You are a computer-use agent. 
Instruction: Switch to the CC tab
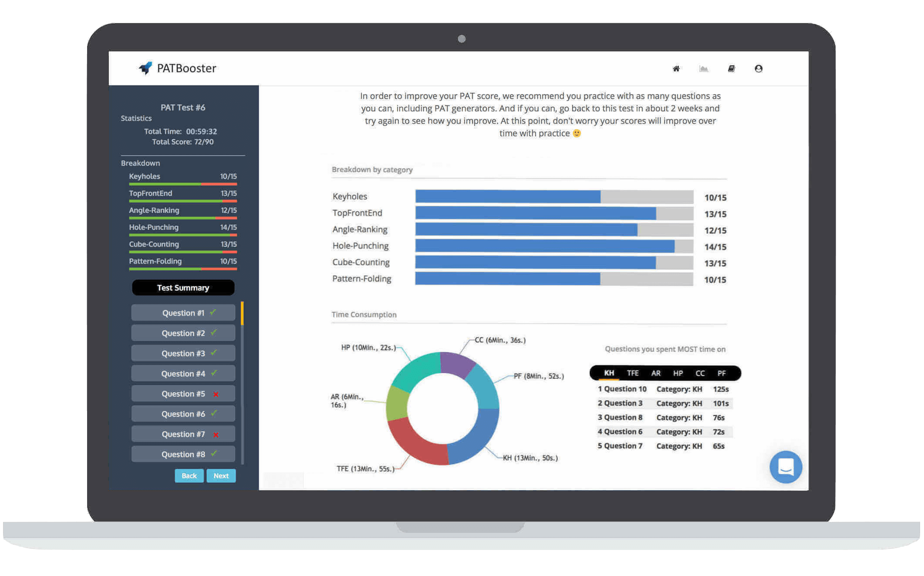700,373
